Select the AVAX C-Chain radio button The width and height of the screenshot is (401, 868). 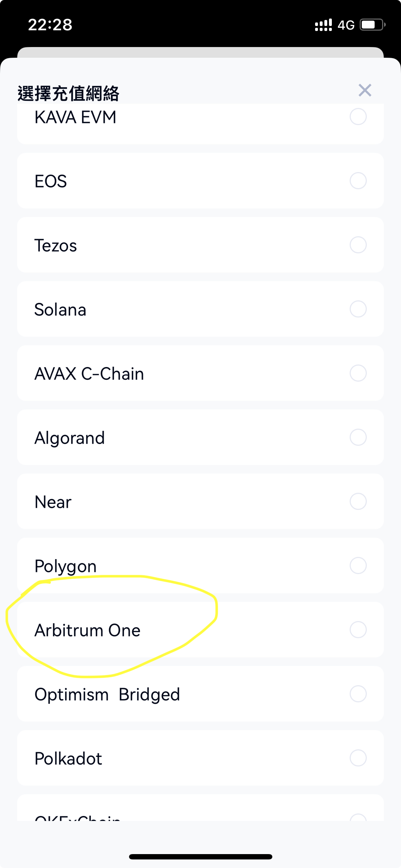[358, 373]
